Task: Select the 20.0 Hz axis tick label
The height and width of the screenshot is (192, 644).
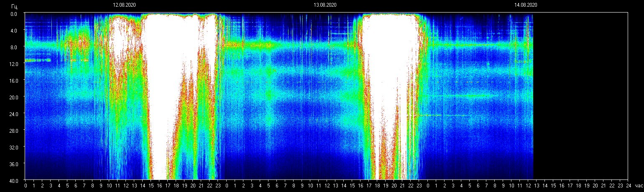Action: [x=15, y=97]
